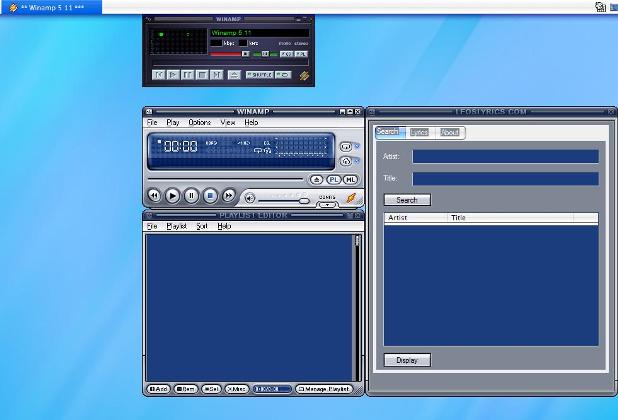Toggle the shuffle icon in the blue display
Image resolution: width=618 pixels, height=420 pixels.
click(x=268, y=151)
